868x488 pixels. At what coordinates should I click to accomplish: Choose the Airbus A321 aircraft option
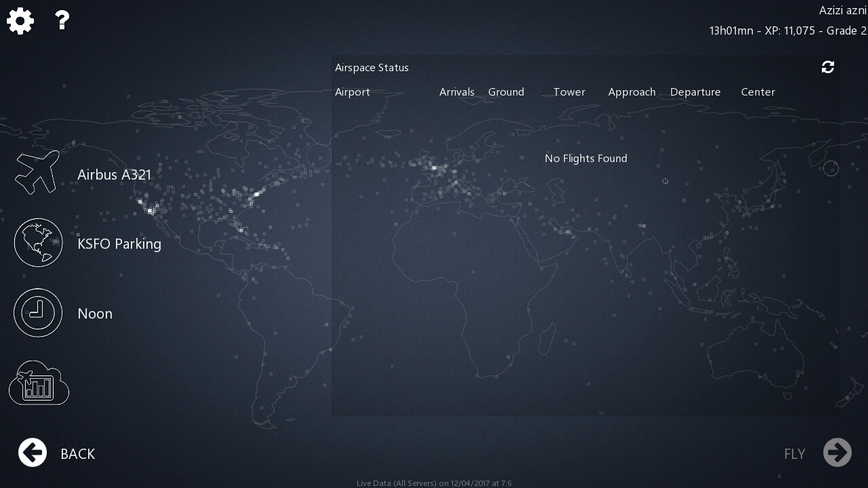(x=115, y=175)
